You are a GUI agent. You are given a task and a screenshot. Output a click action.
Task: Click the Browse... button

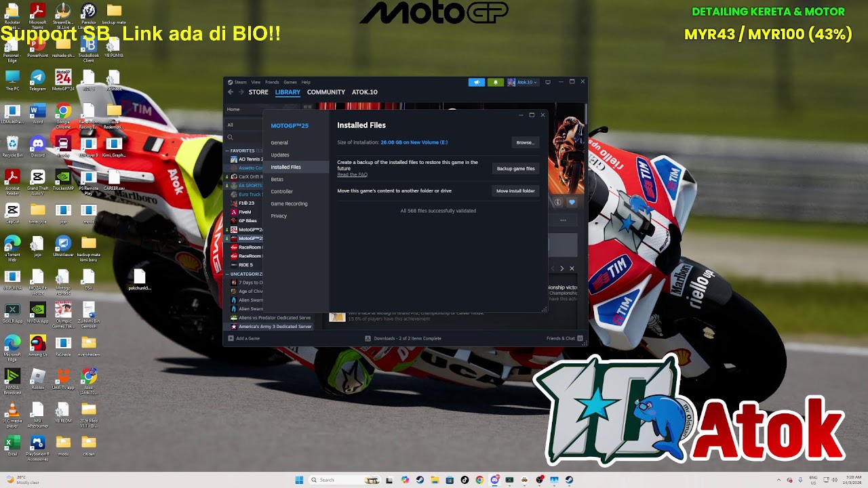525,142
